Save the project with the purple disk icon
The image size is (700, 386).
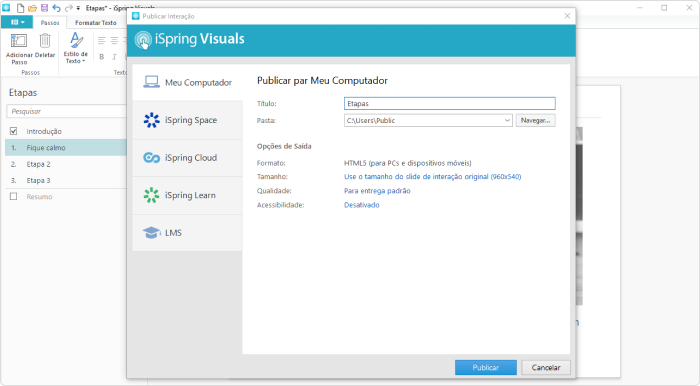pyautogui.click(x=44, y=8)
